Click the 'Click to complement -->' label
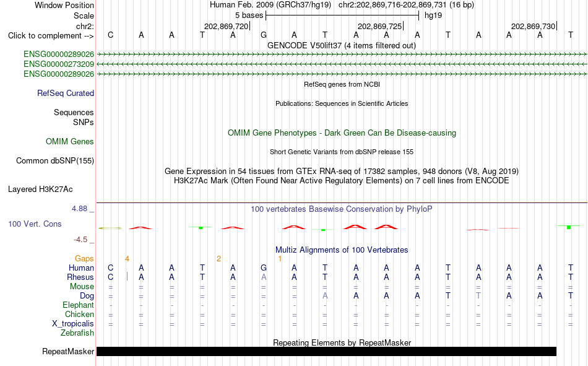Viewport: 588px width, 366px height. tap(51, 36)
